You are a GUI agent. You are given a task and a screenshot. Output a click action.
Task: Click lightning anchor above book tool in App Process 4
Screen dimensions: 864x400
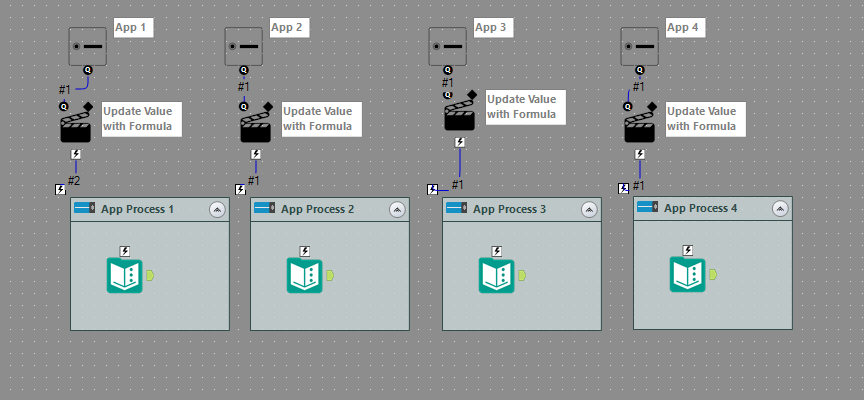click(688, 250)
